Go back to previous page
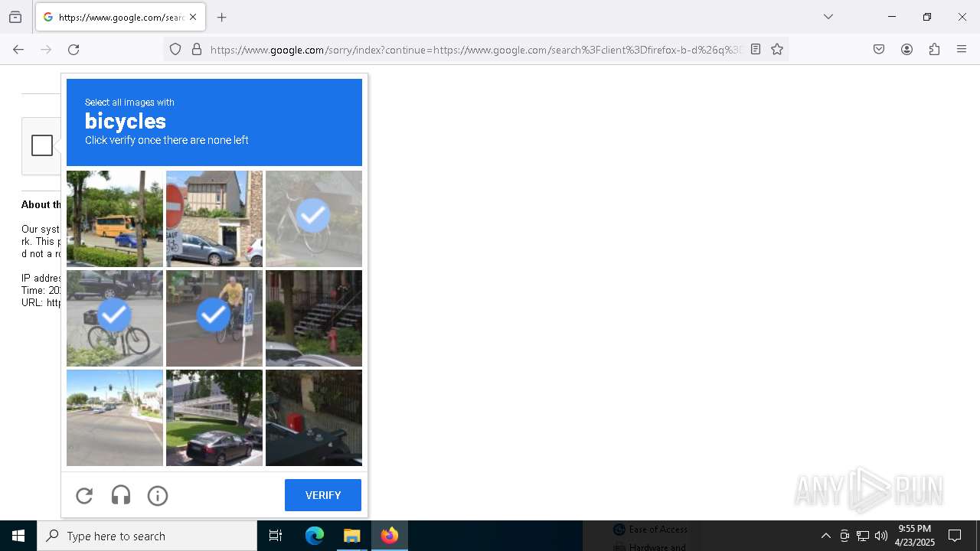Screen dimensions: 980x551 pyautogui.click(x=18, y=50)
